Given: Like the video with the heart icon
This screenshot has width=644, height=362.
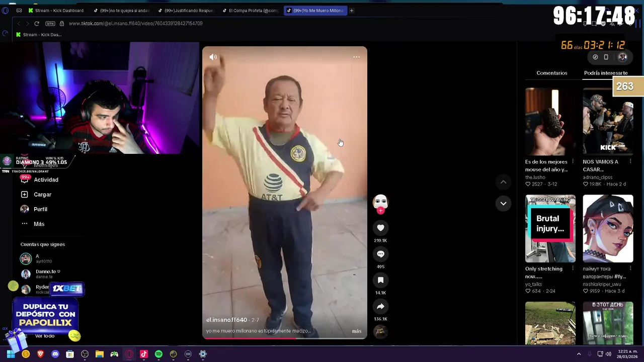Looking at the screenshot, I should [380, 228].
